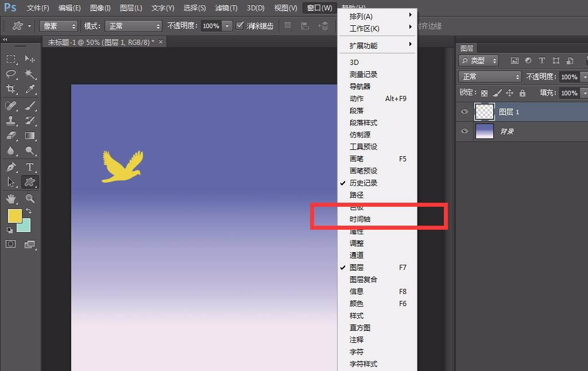Lock layer position icon

510,92
